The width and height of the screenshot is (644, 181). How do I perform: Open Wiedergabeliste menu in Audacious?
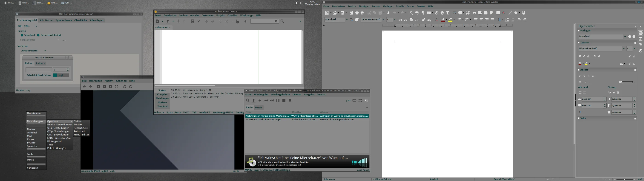coord(280,95)
